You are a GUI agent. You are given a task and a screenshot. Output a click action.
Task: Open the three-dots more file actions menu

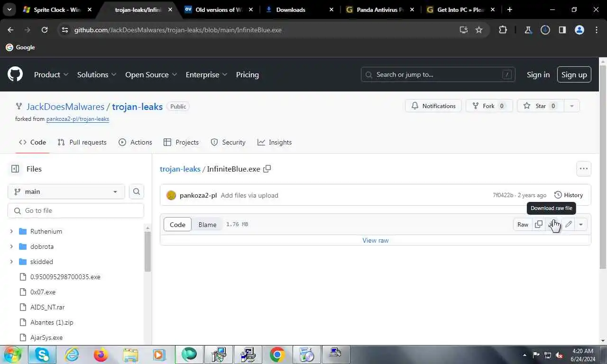(x=583, y=169)
